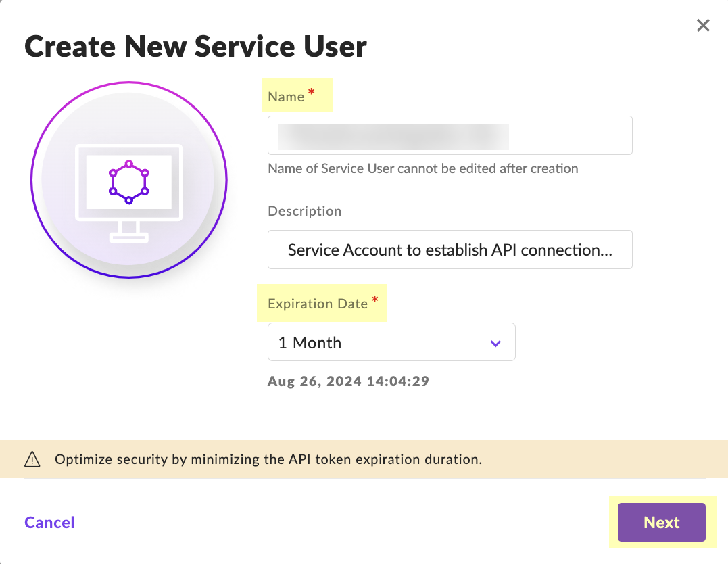Viewport: 728px width, 564px height.
Task: Click the purple chevron in Expiration dropdown
Action: click(495, 343)
